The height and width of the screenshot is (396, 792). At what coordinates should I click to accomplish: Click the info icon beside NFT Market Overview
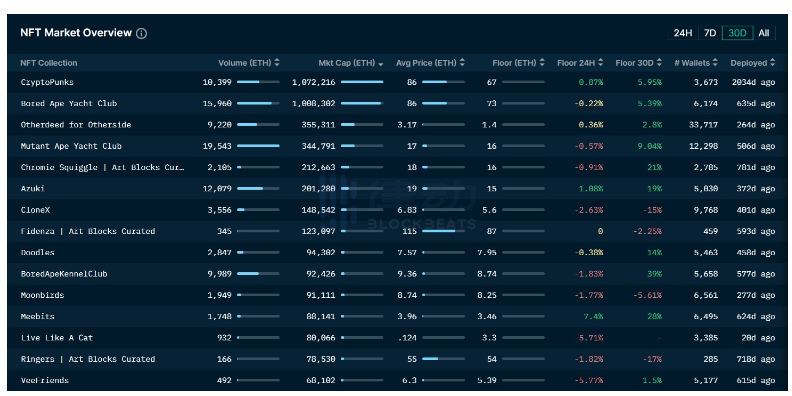click(142, 33)
